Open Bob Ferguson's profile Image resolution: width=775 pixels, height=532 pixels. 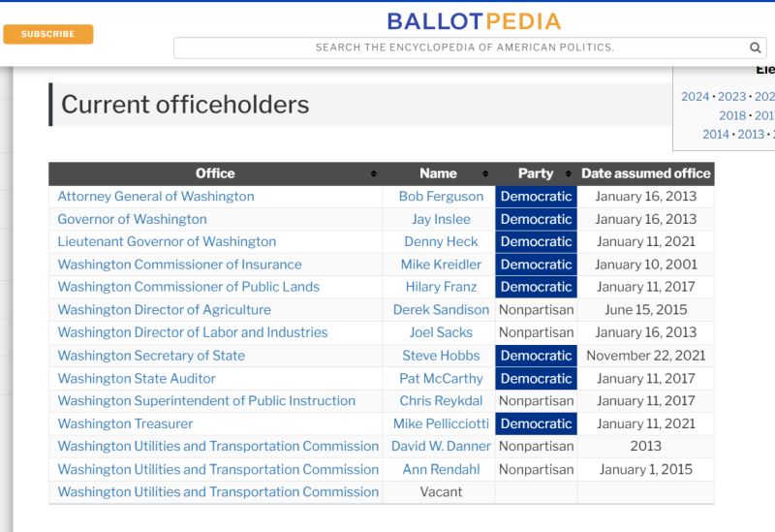[441, 197]
